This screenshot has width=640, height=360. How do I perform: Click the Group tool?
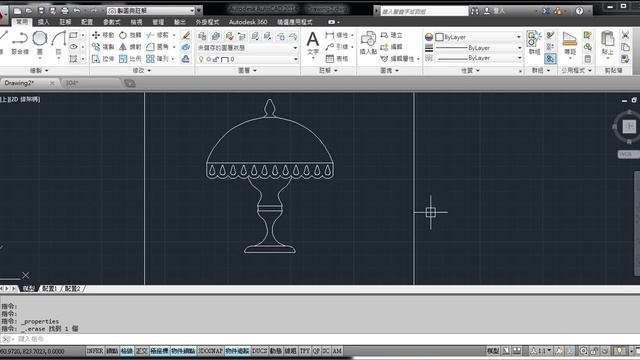click(534, 43)
